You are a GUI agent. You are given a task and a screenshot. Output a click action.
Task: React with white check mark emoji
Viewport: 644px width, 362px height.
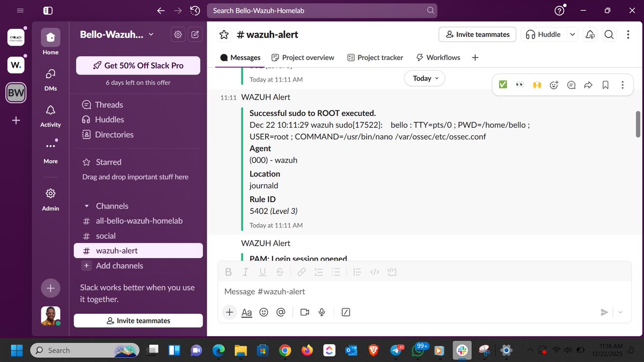coord(503,85)
